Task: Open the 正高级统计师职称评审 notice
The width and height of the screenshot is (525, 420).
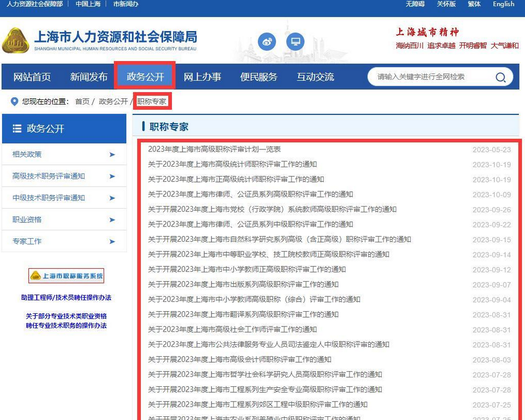Action: click(x=236, y=179)
